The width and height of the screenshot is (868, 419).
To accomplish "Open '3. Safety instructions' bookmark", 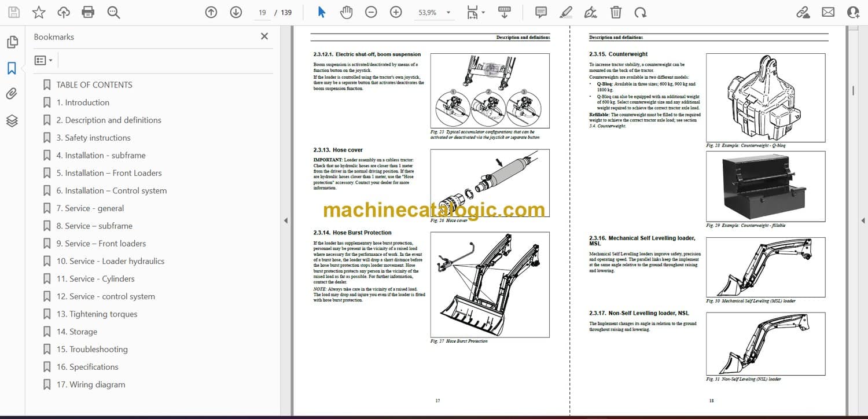I will point(93,138).
